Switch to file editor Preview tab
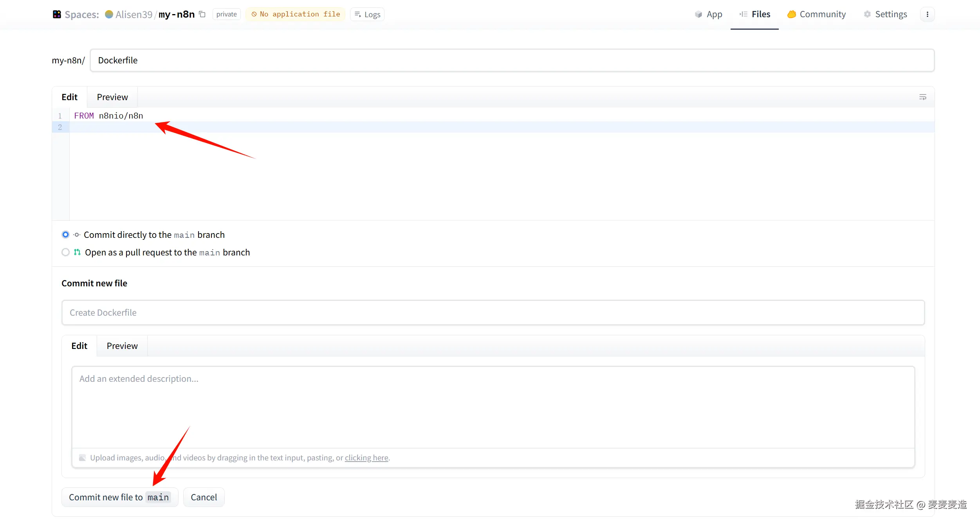 click(112, 97)
